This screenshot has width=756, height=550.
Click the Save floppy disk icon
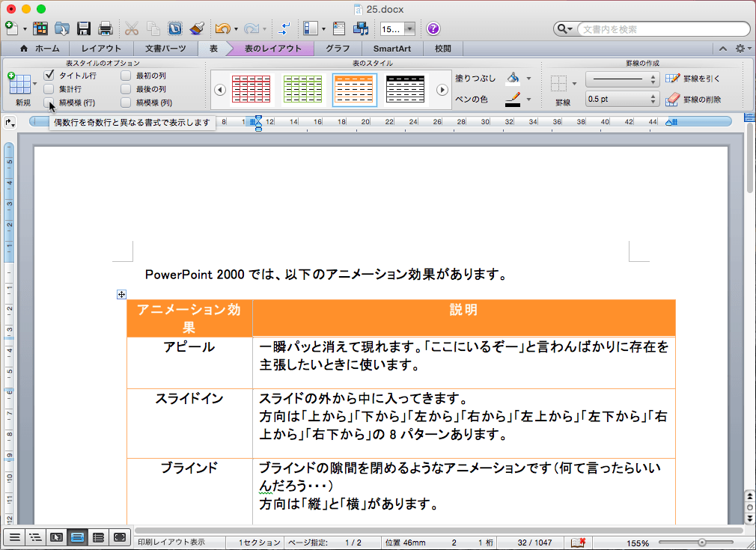84,29
